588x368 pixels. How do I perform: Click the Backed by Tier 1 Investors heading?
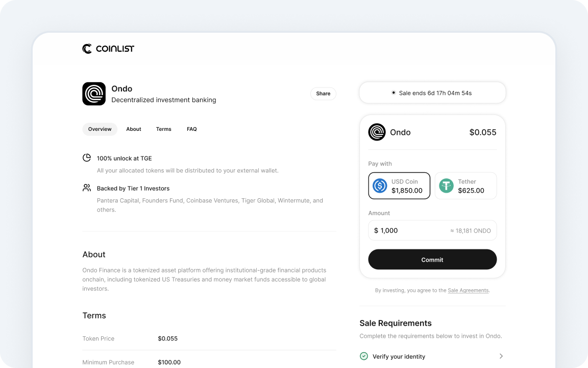133,189
